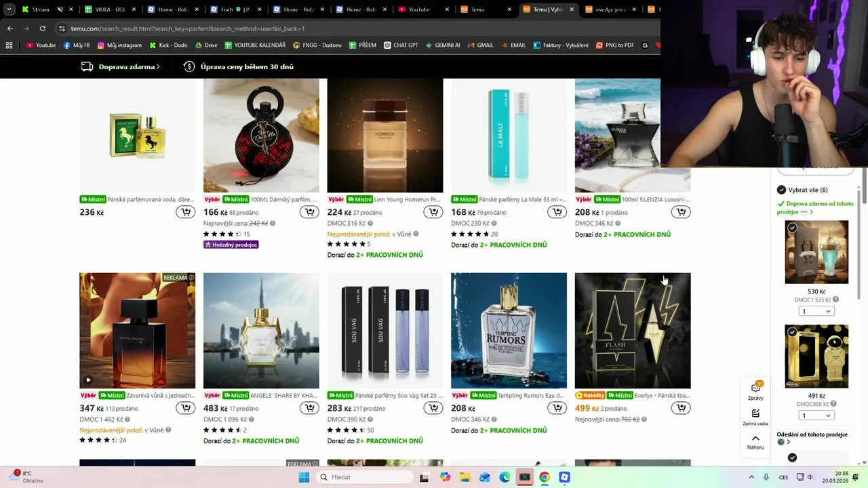The width and height of the screenshot is (868, 488).
Task: Show hidden system tray icons
Action: point(751,477)
